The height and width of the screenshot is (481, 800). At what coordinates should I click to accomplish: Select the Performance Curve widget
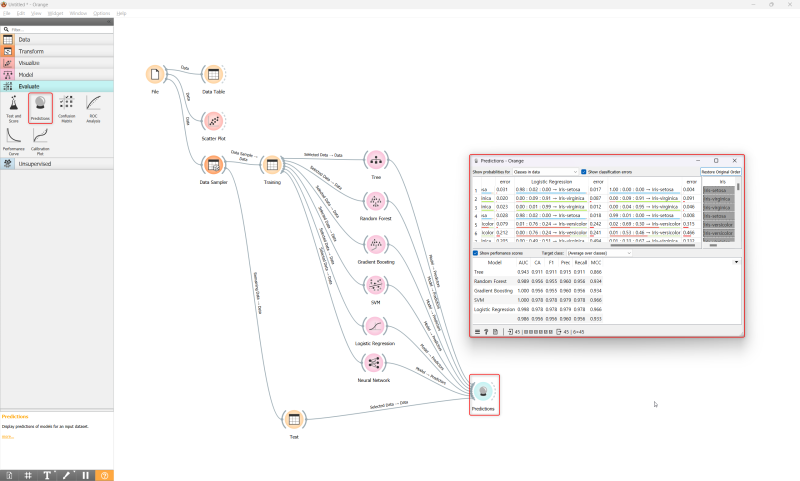click(14, 141)
